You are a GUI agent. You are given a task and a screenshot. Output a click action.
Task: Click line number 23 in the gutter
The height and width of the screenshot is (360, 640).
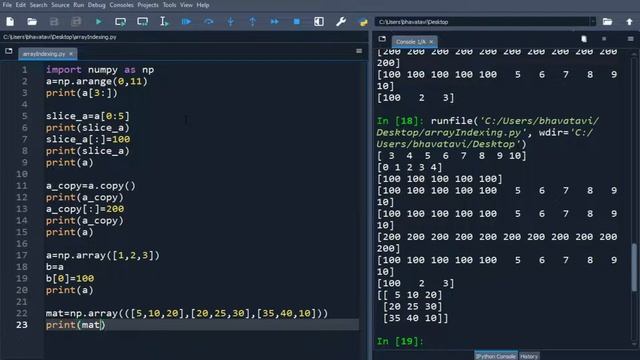coord(22,325)
